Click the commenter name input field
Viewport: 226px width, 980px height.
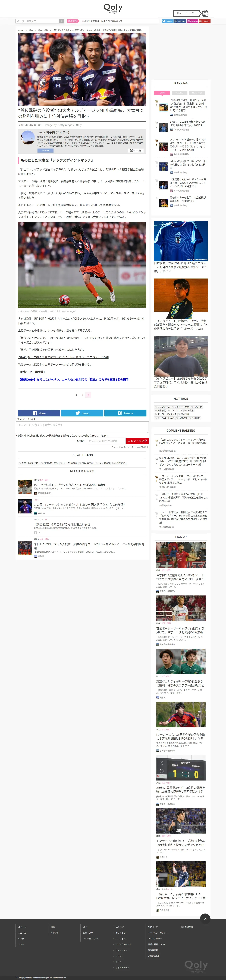(x=106, y=441)
